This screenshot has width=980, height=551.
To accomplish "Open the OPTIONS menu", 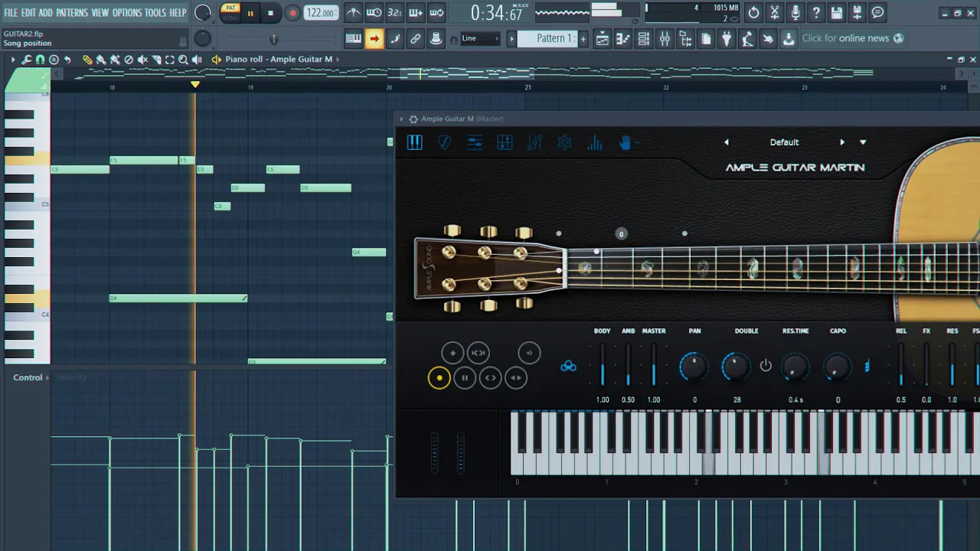I will [x=127, y=13].
